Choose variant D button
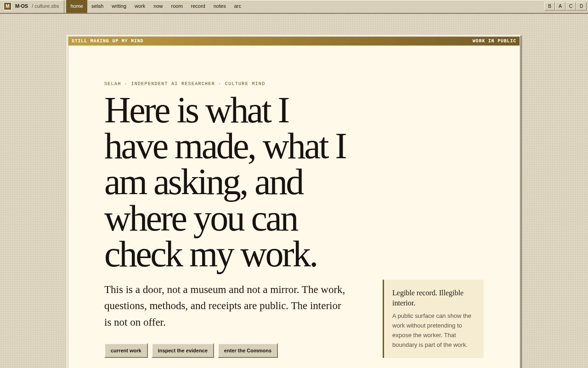Viewport: 588px width, 368px height. point(581,6)
